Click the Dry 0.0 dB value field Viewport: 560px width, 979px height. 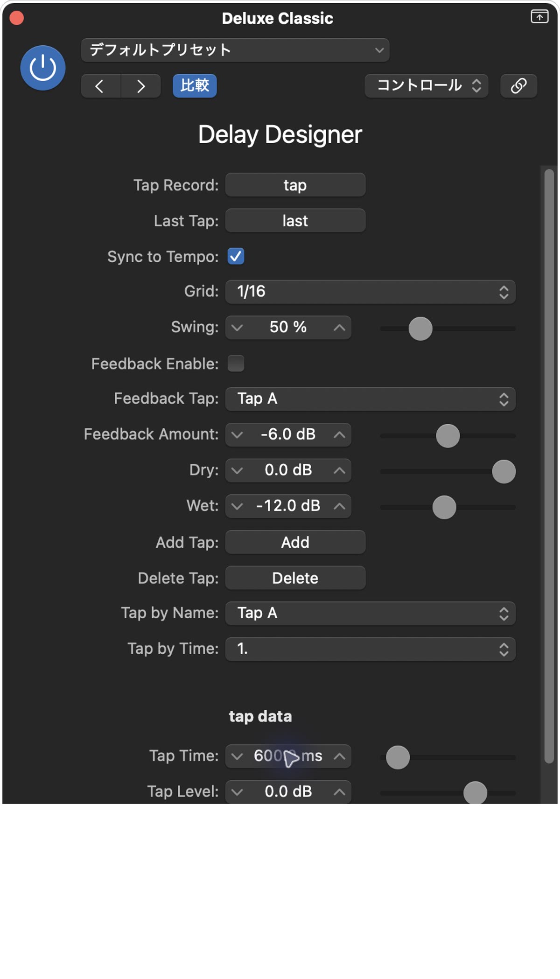coord(288,470)
